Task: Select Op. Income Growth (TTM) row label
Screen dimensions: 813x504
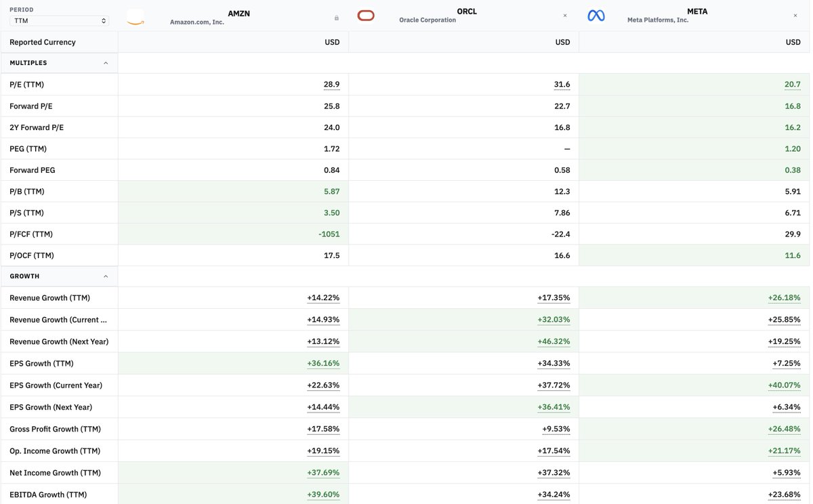Action: (55, 451)
